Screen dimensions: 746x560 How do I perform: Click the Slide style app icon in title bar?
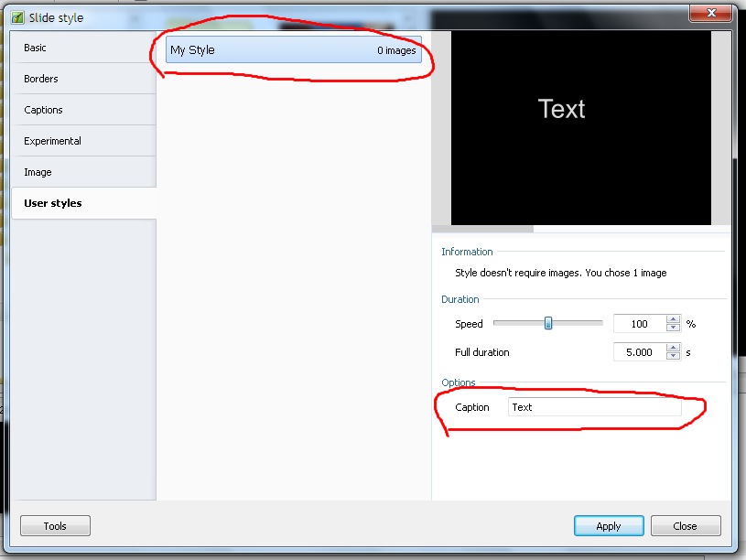pyautogui.click(x=17, y=17)
